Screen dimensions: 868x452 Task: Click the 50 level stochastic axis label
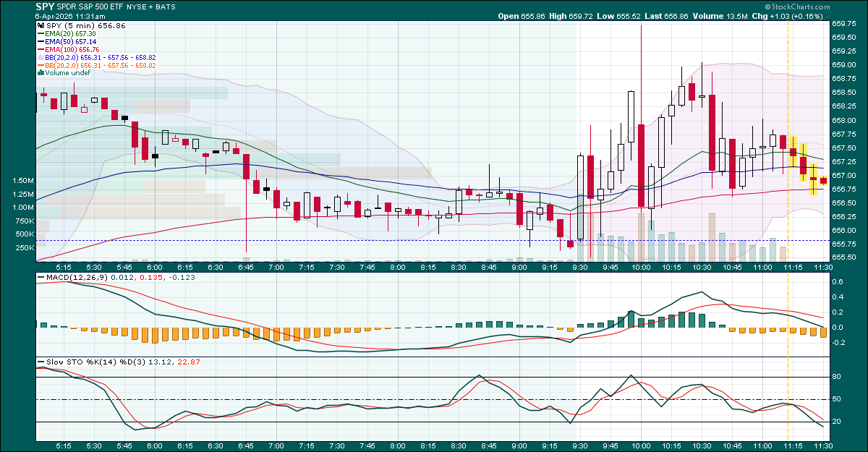(x=836, y=399)
